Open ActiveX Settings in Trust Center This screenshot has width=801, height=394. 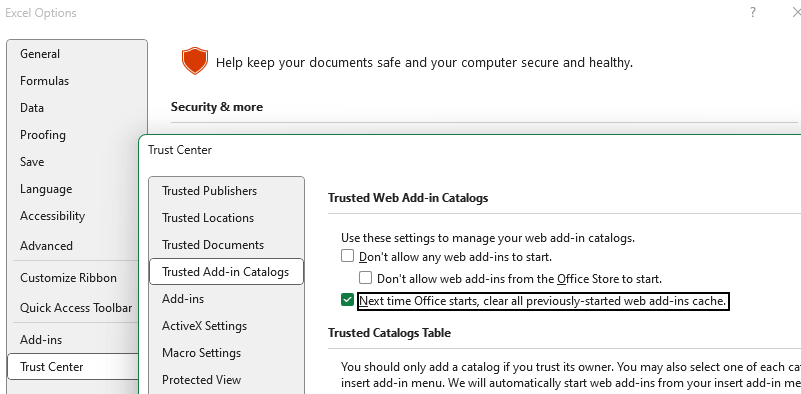click(204, 326)
